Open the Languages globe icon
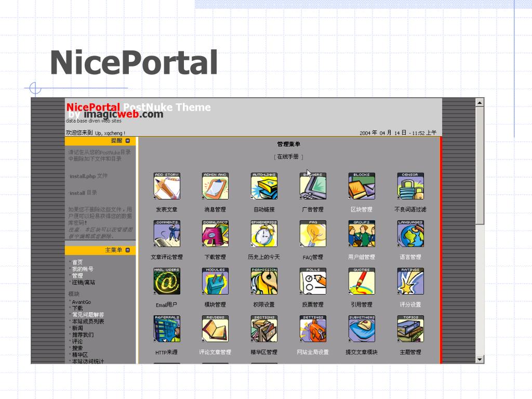 tap(410, 233)
